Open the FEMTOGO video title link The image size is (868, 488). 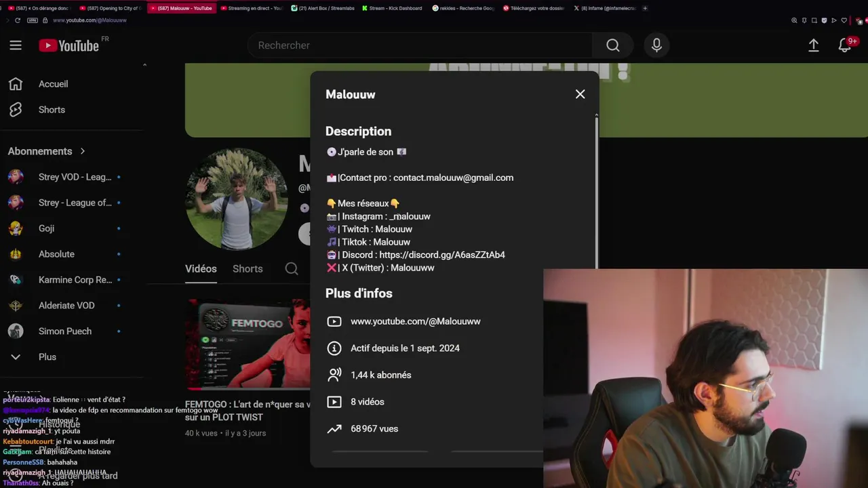pos(248,411)
